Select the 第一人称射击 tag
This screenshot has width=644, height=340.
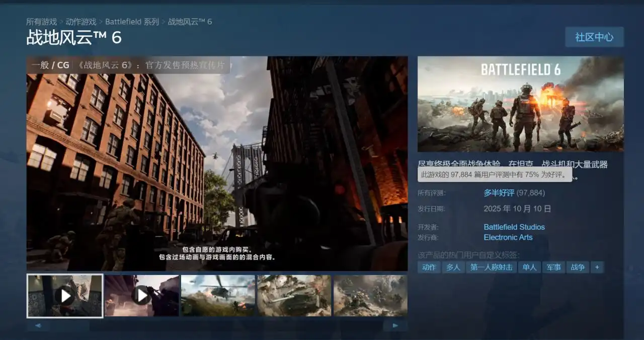click(491, 267)
